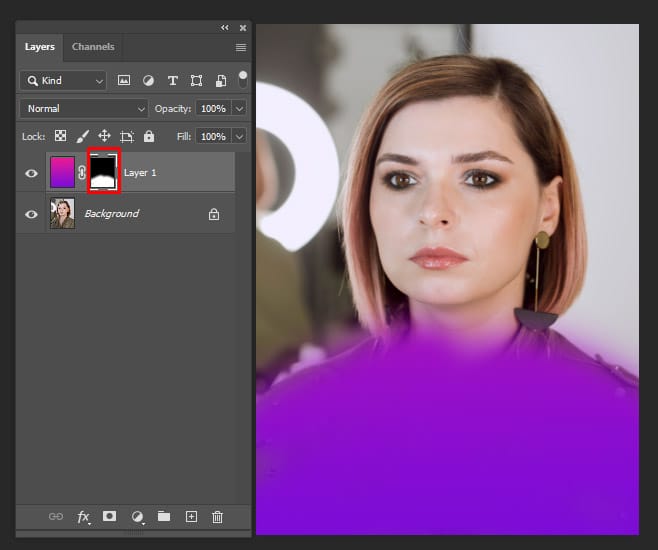This screenshot has width=658, height=550.
Task: Expand the Fill slider arrow
Action: pos(239,136)
